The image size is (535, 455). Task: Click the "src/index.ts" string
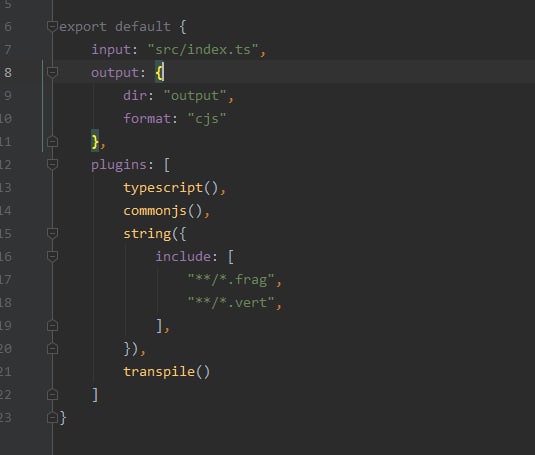[203, 50]
